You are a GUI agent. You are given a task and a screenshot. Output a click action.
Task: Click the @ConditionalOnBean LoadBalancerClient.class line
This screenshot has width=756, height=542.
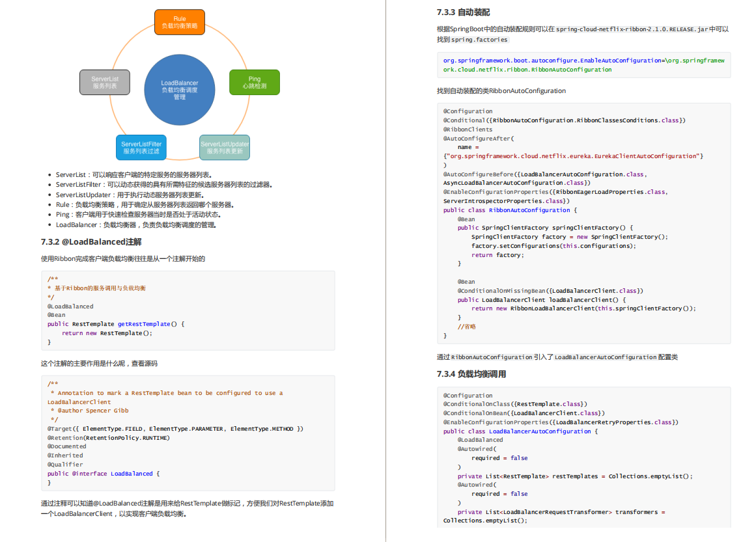pyautogui.click(x=524, y=413)
